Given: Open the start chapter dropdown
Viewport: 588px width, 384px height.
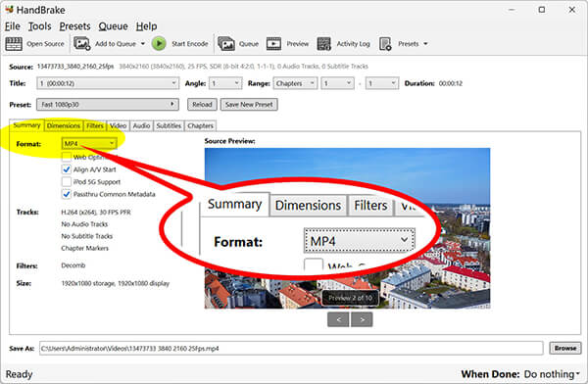Looking at the screenshot, I should point(337,83).
